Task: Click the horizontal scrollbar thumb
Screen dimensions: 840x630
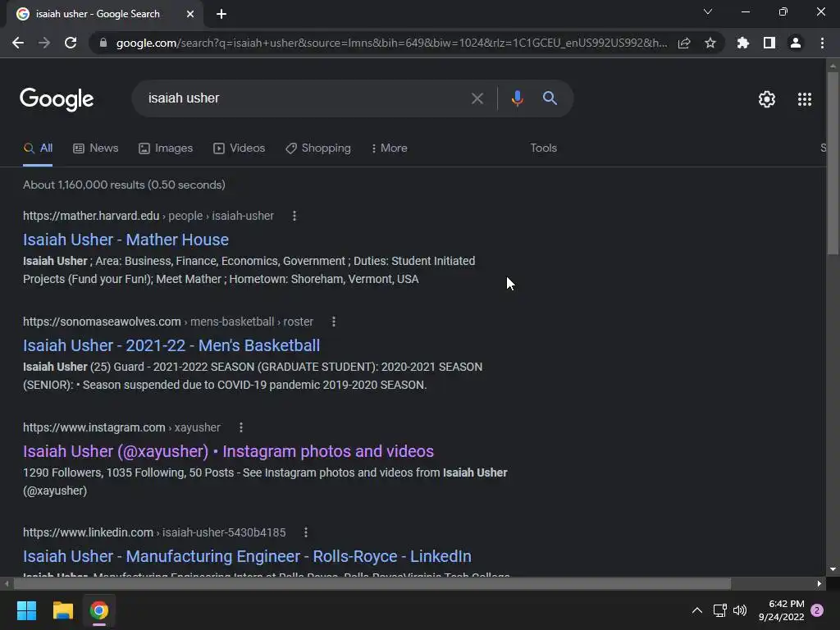Action: tap(372, 583)
